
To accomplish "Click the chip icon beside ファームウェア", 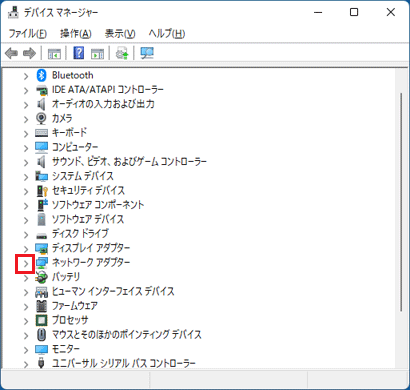I will coord(41,306).
